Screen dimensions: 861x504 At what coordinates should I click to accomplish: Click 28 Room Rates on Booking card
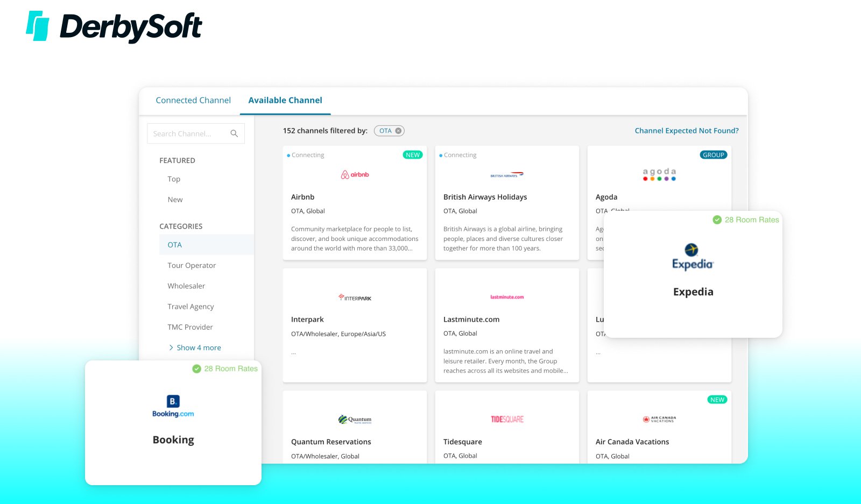click(x=231, y=368)
